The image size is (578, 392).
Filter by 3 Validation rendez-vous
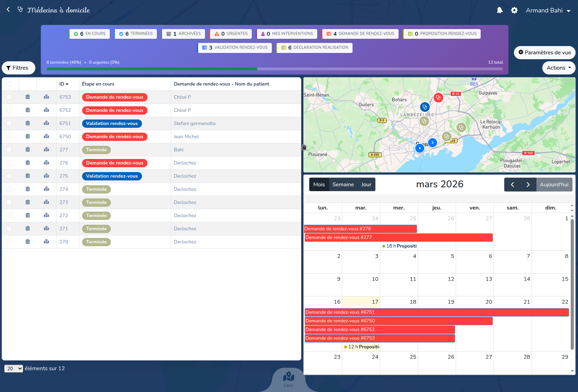click(x=235, y=47)
